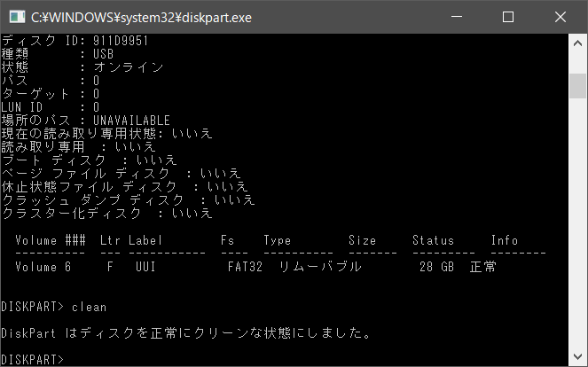Click the Fs column header
588x367 pixels.
tap(227, 240)
